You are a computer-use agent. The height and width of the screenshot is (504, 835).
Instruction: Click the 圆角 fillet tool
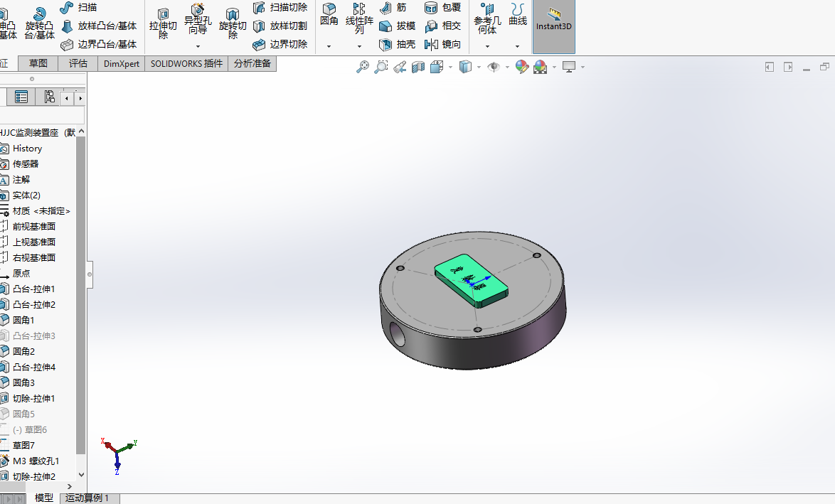coord(329,14)
